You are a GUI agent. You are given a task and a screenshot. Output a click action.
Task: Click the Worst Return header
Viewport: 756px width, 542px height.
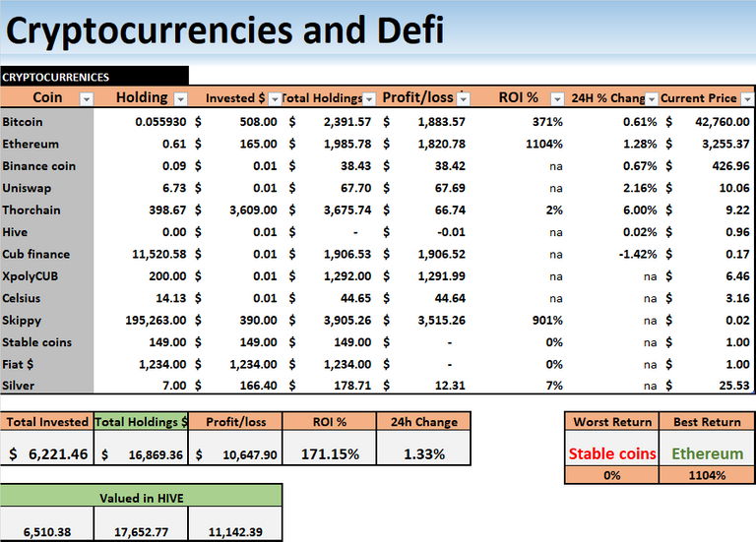612,422
